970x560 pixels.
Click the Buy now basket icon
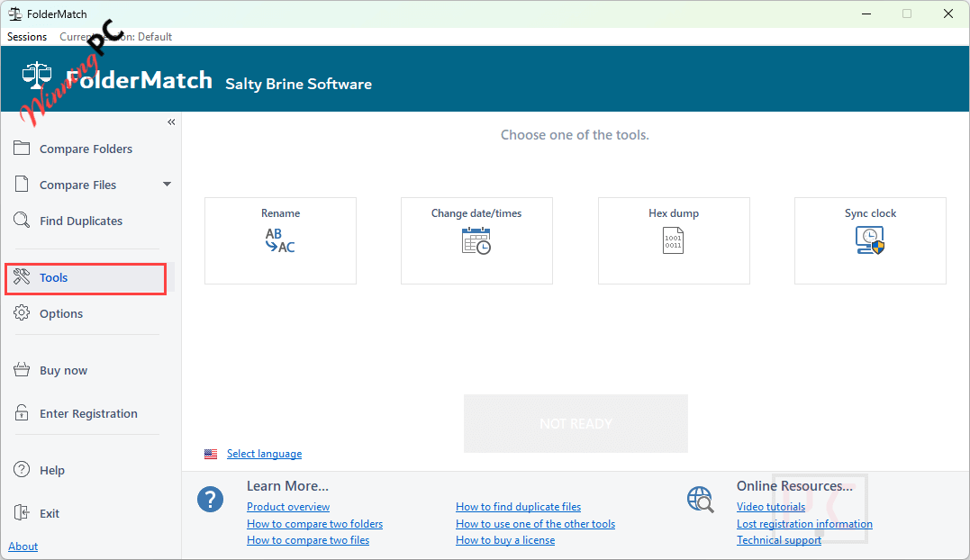22,370
